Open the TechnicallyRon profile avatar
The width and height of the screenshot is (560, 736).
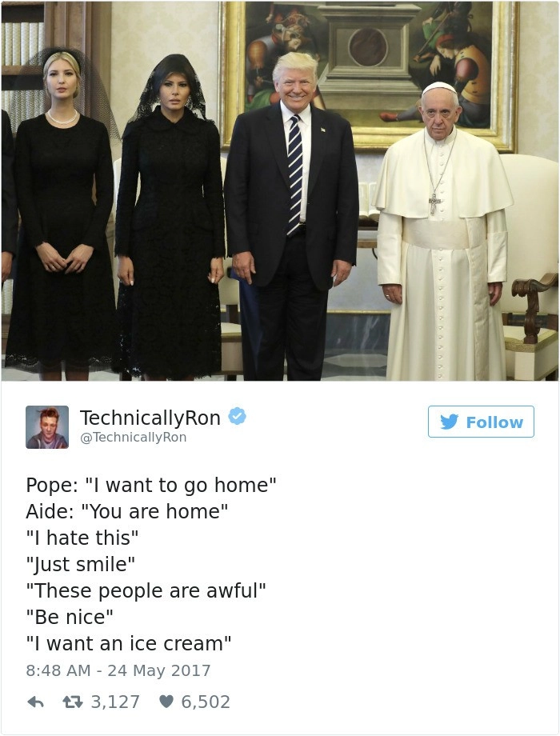tap(47, 427)
